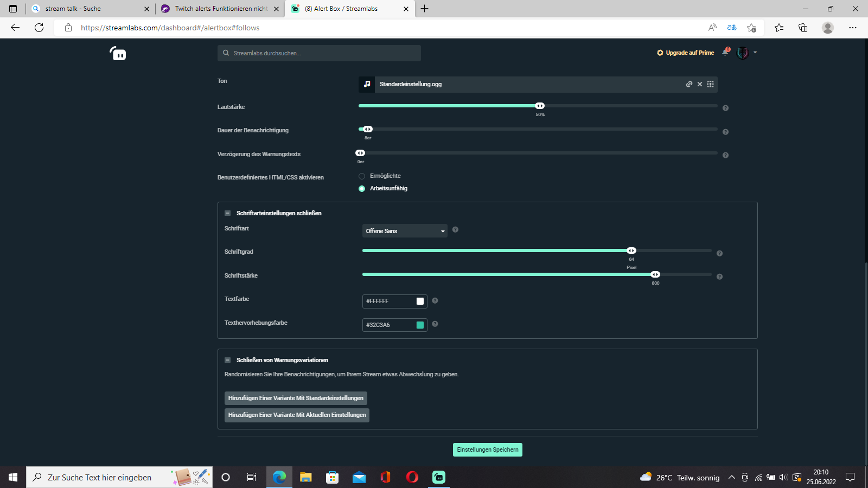Click Einstellungen Speichern button
Viewport: 868px width, 488px height.
tap(487, 450)
